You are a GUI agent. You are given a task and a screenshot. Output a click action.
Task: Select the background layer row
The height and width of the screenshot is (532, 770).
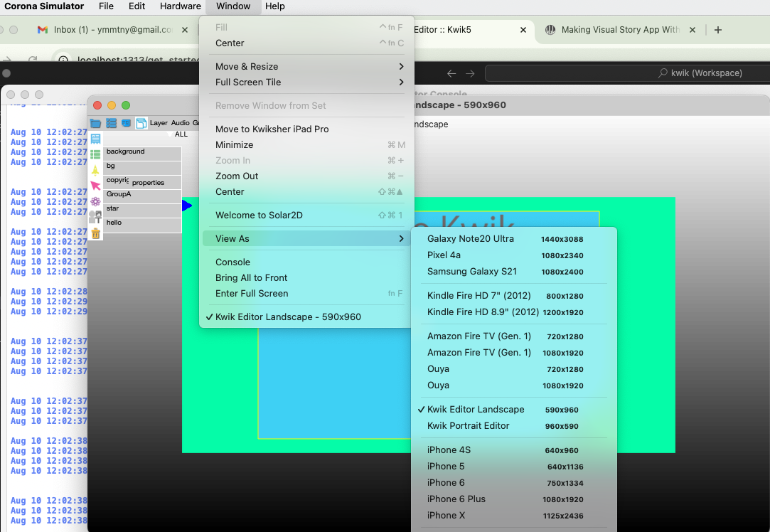point(142,153)
